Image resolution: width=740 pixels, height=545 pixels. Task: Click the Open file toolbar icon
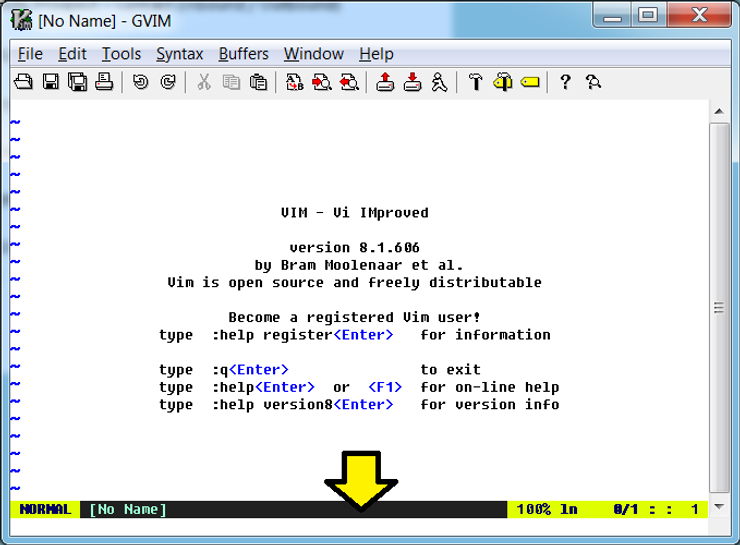click(x=24, y=82)
